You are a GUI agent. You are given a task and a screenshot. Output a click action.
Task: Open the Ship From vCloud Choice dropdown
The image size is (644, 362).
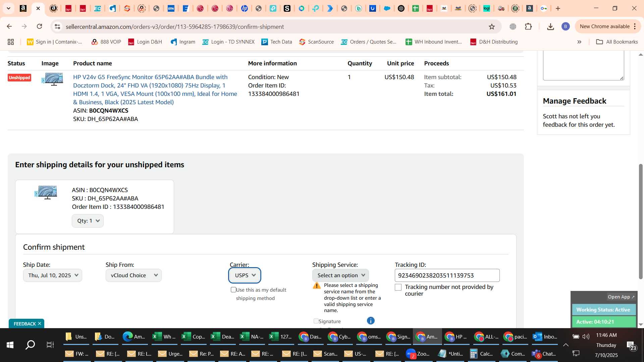tap(133, 275)
